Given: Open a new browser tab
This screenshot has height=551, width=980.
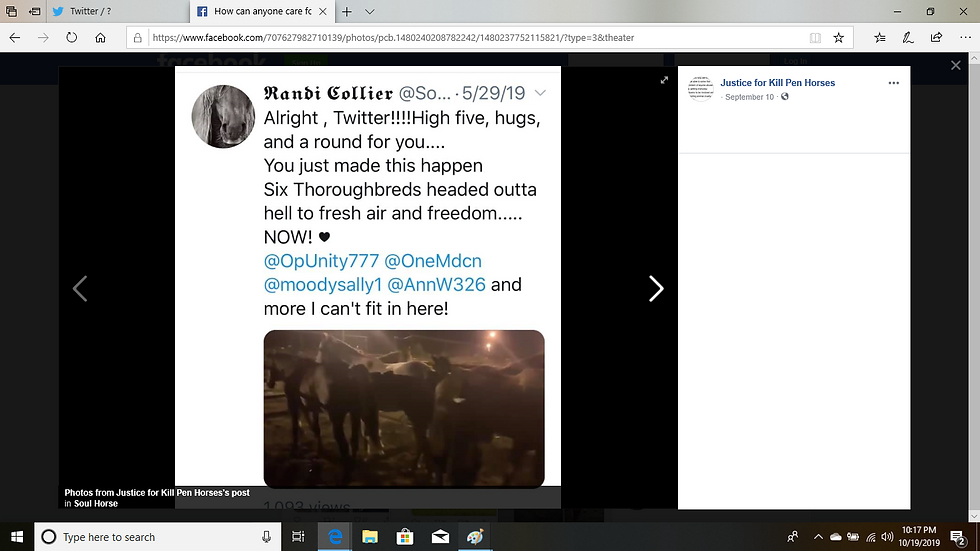Looking at the screenshot, I should tap(347, 11).
